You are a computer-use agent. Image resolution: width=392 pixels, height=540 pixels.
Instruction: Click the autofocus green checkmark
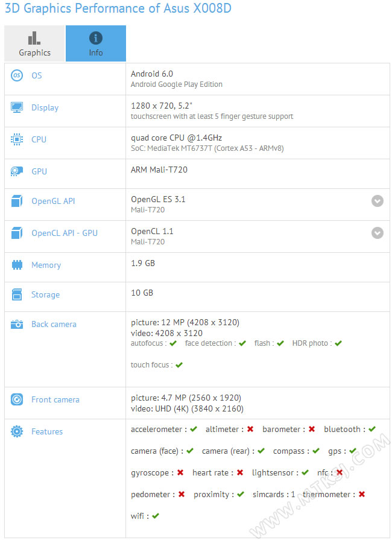pyautogui.click(x=173, y=343)
